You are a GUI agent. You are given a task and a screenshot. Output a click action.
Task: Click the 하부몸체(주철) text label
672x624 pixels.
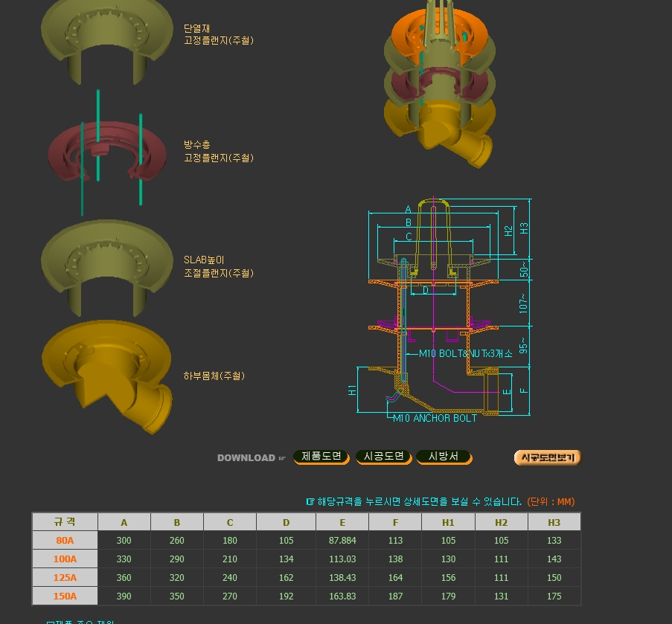[x=214, y=376]
